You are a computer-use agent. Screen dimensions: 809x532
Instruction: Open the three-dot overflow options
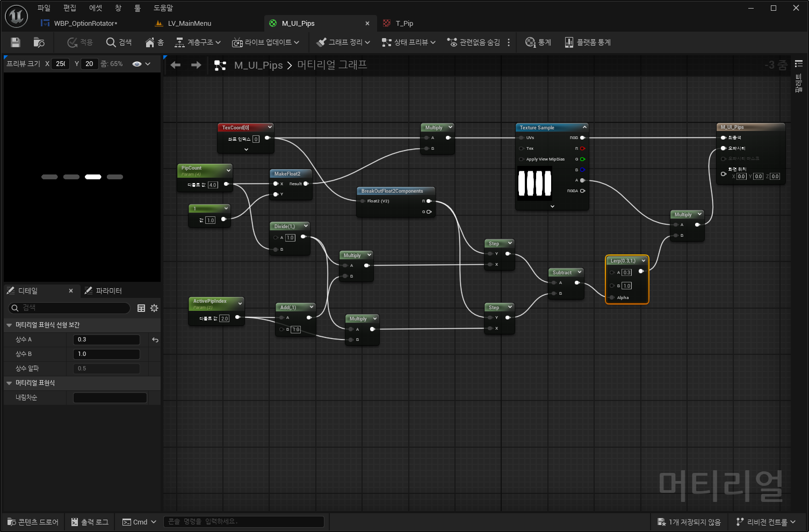[x=509, y=42]
